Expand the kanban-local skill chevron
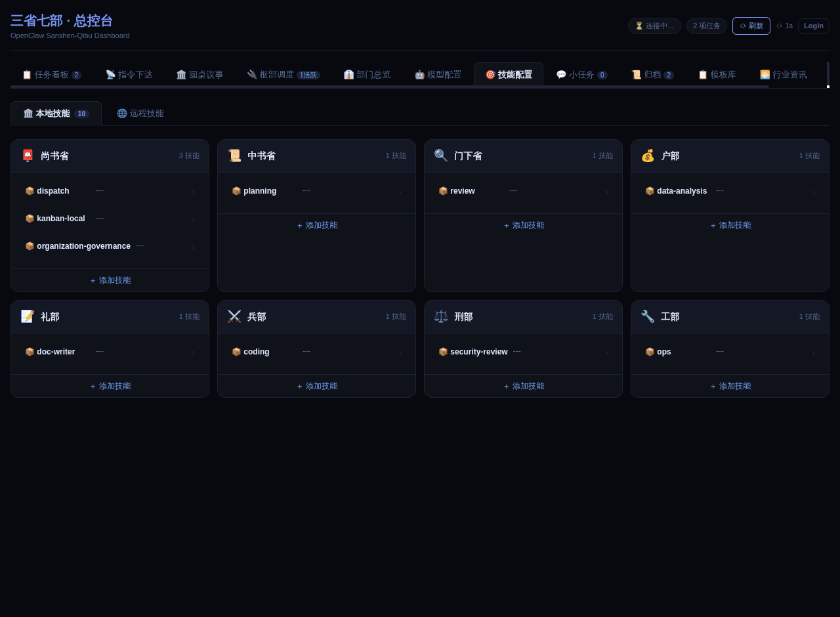Viewport: 840px width, 617px height. point(193,219)
